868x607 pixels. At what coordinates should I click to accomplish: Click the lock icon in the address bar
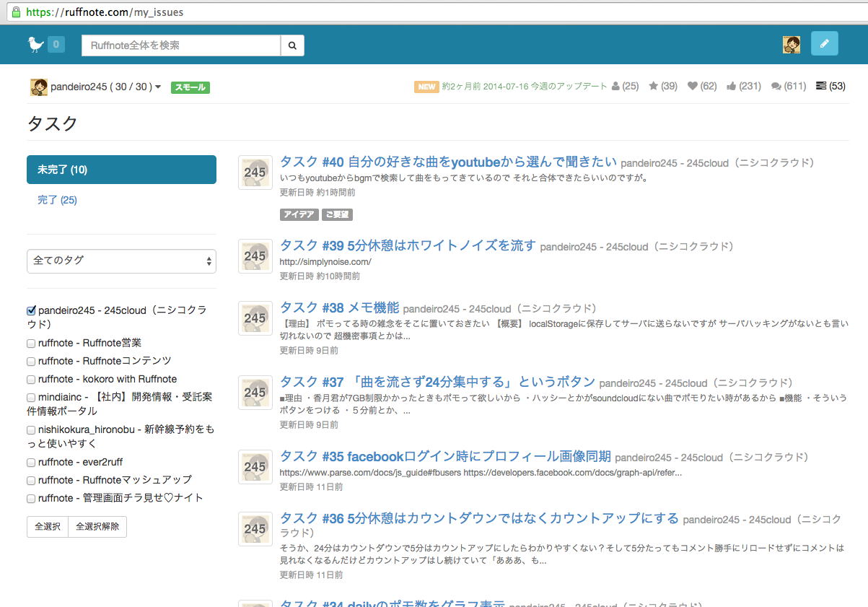click(x=16, y=12)
